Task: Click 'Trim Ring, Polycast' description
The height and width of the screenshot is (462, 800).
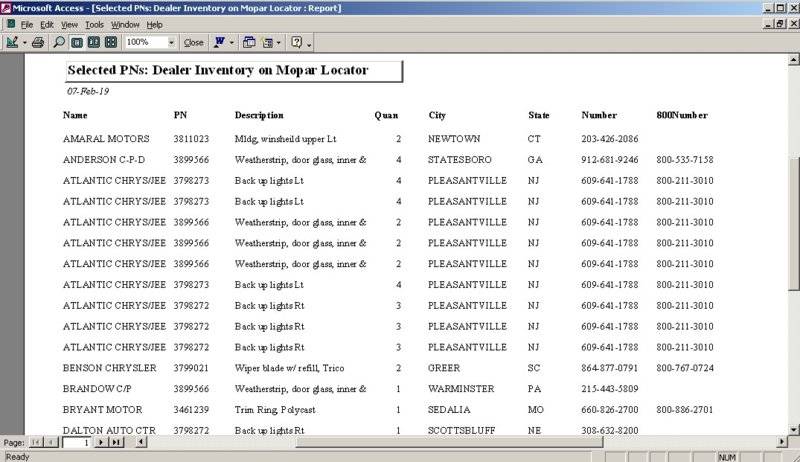Action: (x=275, y=409)
